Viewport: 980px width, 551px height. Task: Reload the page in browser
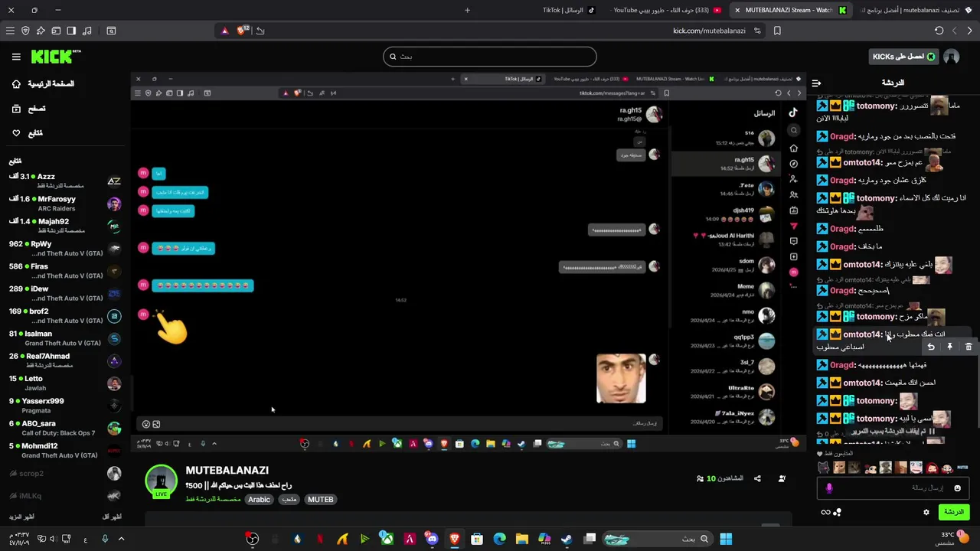(939, 31)
